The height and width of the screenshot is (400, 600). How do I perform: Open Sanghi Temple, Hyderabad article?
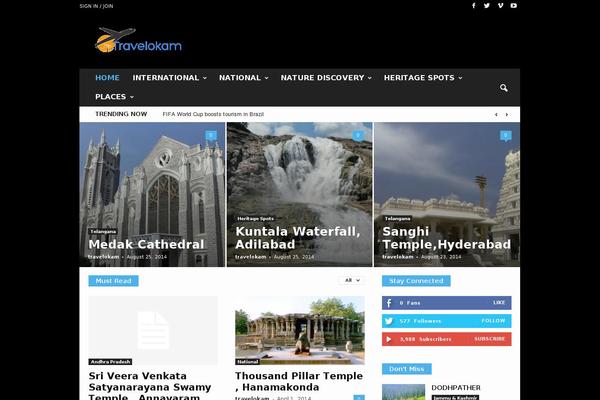coord(447,238)
